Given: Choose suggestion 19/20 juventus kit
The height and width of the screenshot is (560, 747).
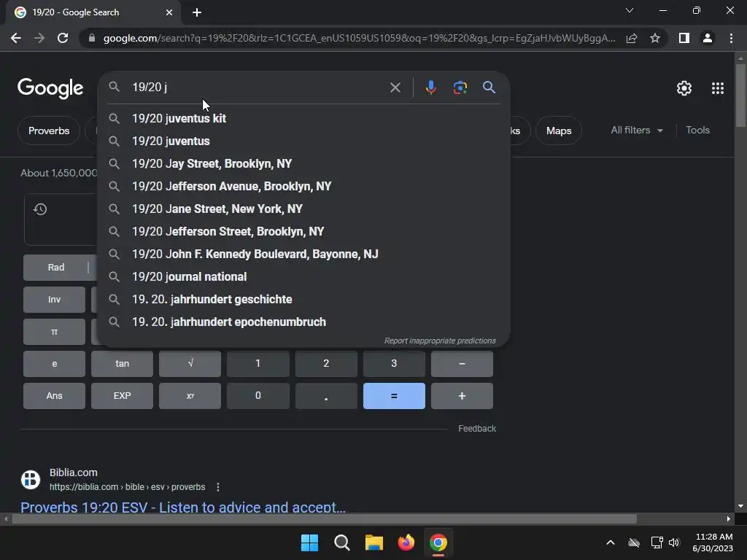Looking at the screenshot, I should [x=303, y=119].
